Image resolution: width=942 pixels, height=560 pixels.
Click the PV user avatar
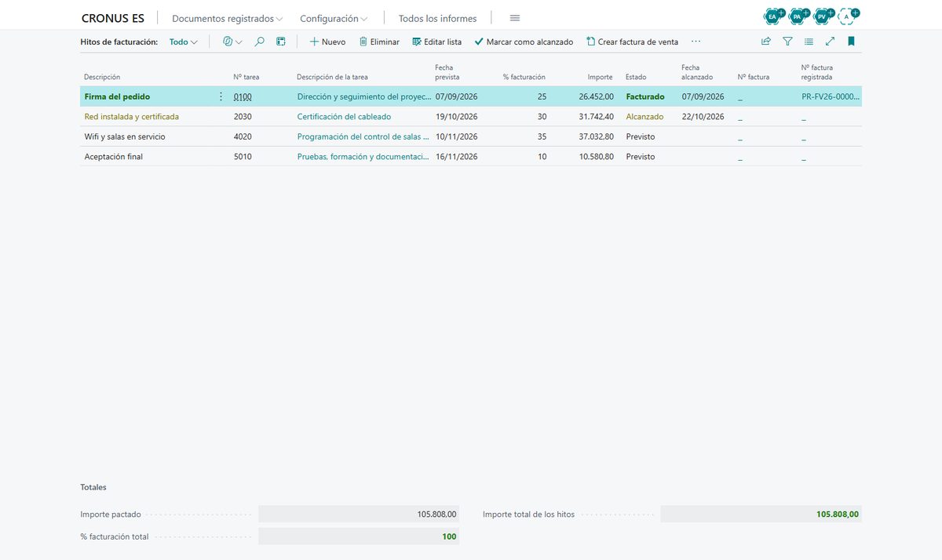822,16
